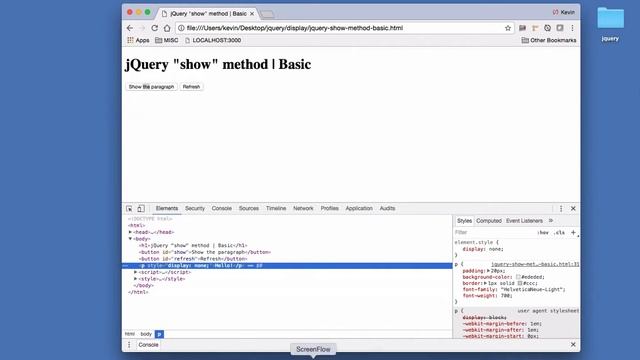
Task: Open the Event Listeners sidebar tab
Action: [524, 221]
